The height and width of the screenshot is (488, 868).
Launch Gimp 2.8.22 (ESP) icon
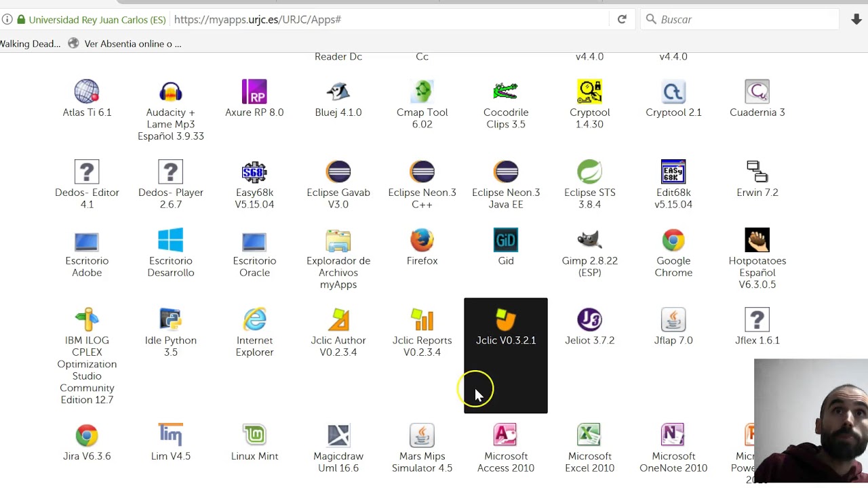tap(590, 240)
